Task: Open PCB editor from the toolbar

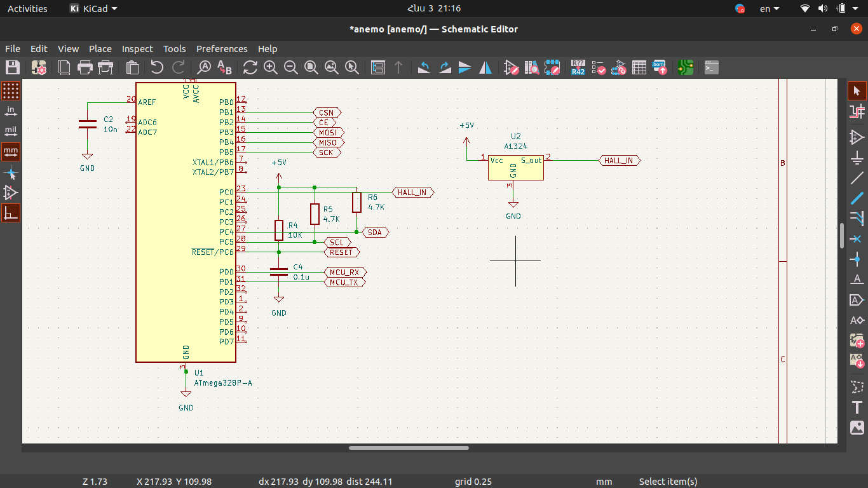Action: coord(685,67)
